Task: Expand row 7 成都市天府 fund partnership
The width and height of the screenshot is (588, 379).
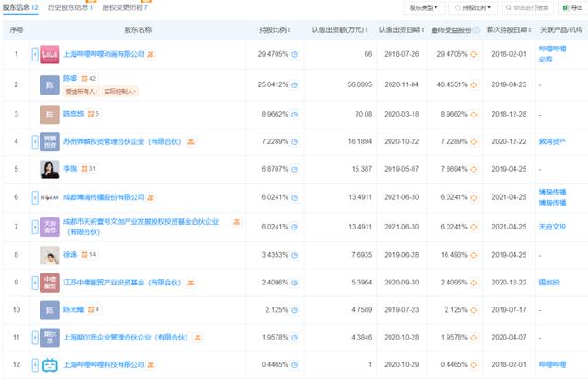Action: coord(35,227)
